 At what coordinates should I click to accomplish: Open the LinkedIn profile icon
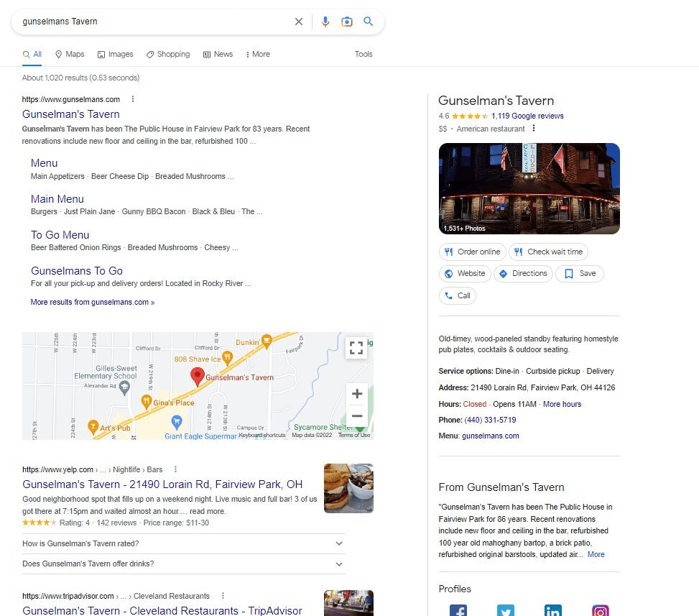(x=552, y=611)
